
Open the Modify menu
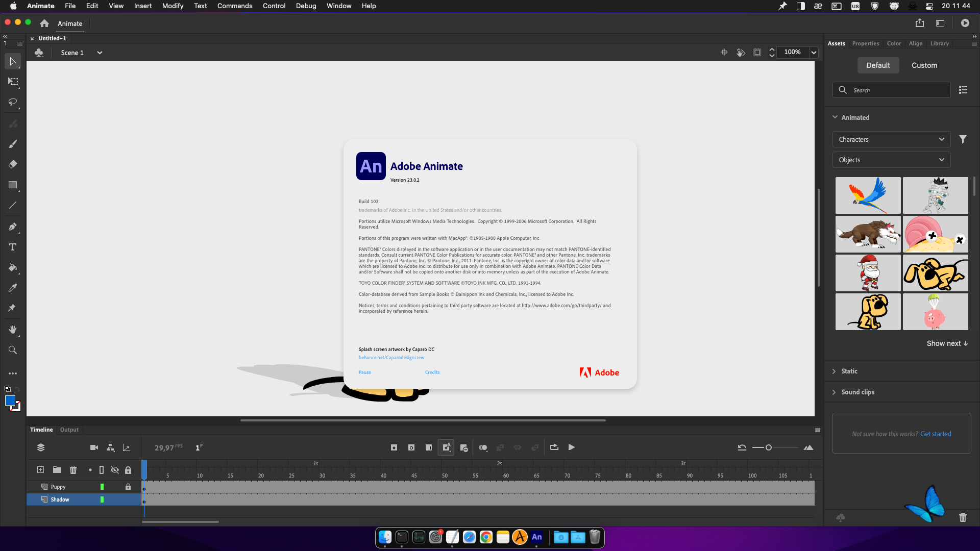[173, 6]
